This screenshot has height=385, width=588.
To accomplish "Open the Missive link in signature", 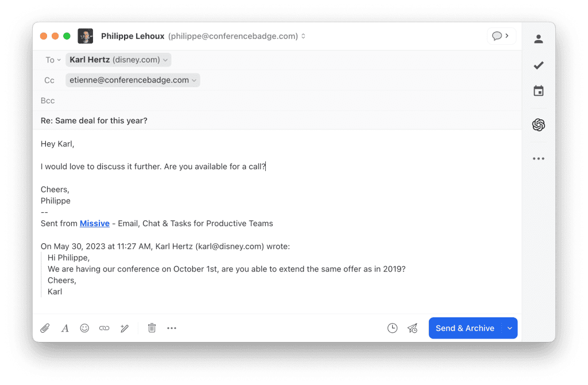I will 95,223.
